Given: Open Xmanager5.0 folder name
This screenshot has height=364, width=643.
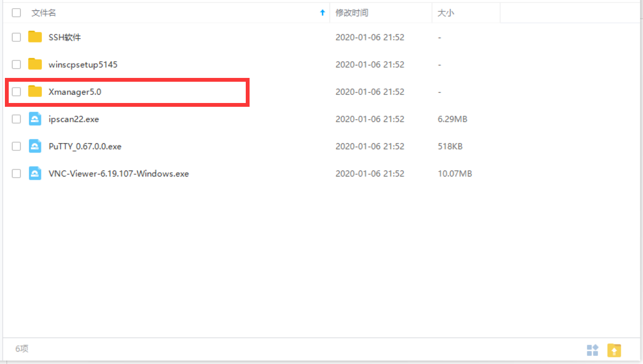Looking at the screenshot, I should coord(75,92).
